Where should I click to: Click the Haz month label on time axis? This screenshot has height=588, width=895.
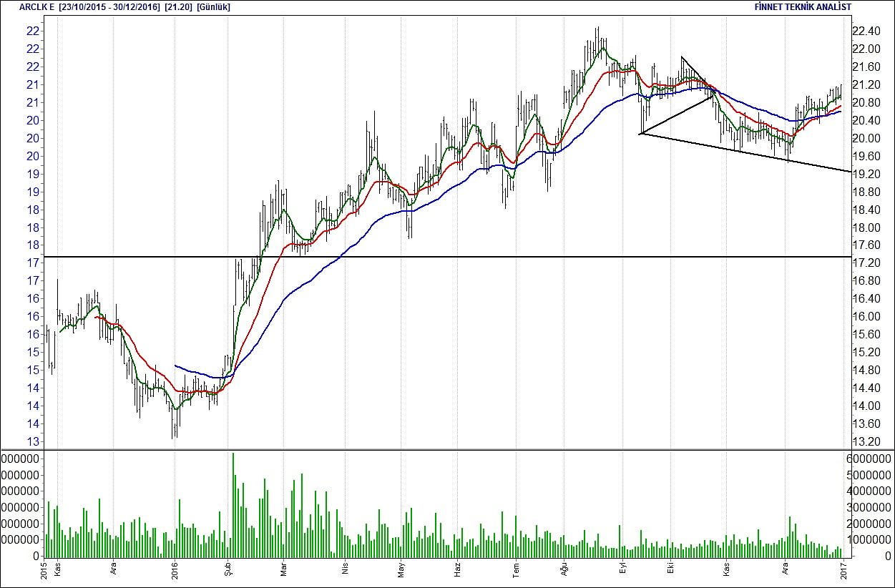457,569
